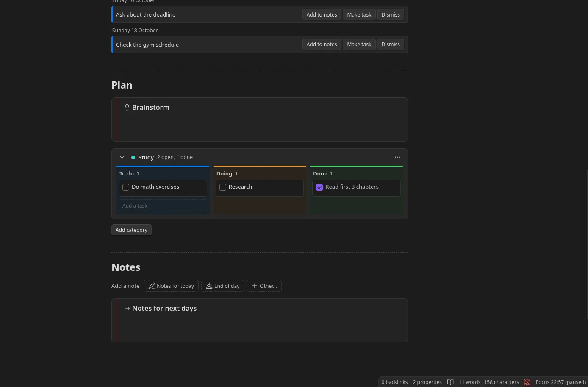Add to notes for Check the gym schedule

pos(322,45)
